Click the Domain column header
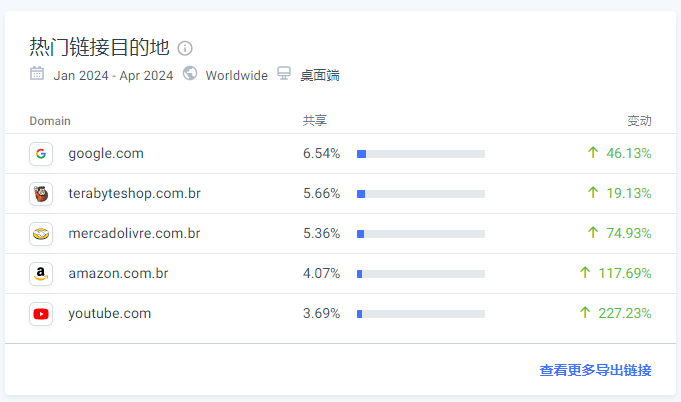The height and width of the screenshot is (402, 681). click(x=50, y=121)
